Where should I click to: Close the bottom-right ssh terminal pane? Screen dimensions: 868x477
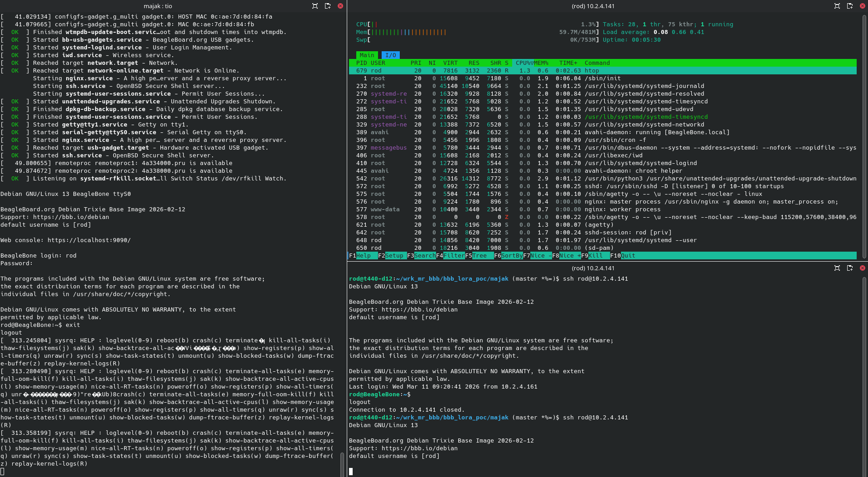pos(863,268)
